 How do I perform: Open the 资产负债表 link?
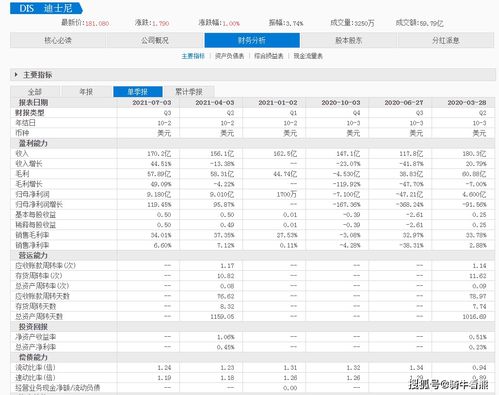pos(230,56)
